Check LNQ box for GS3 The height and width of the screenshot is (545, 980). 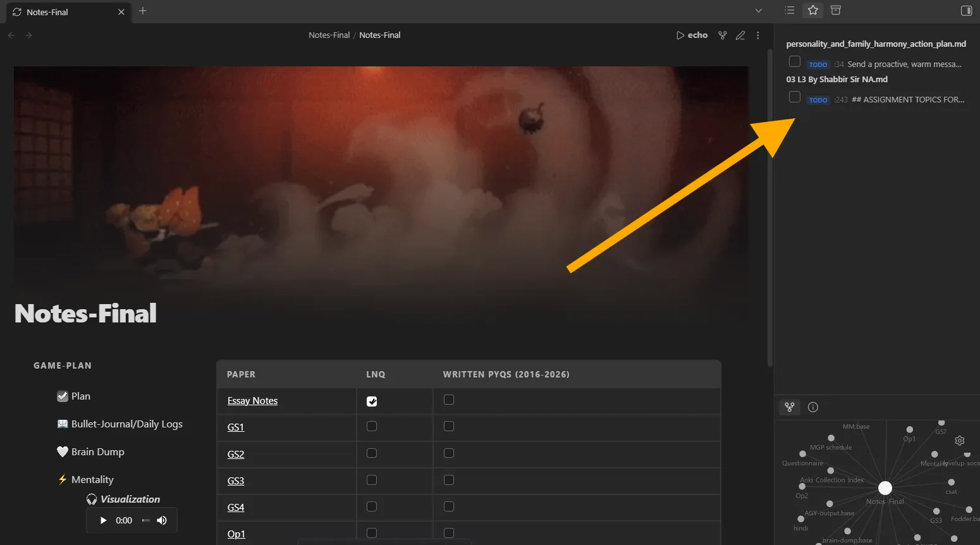(x=372, y=480)
